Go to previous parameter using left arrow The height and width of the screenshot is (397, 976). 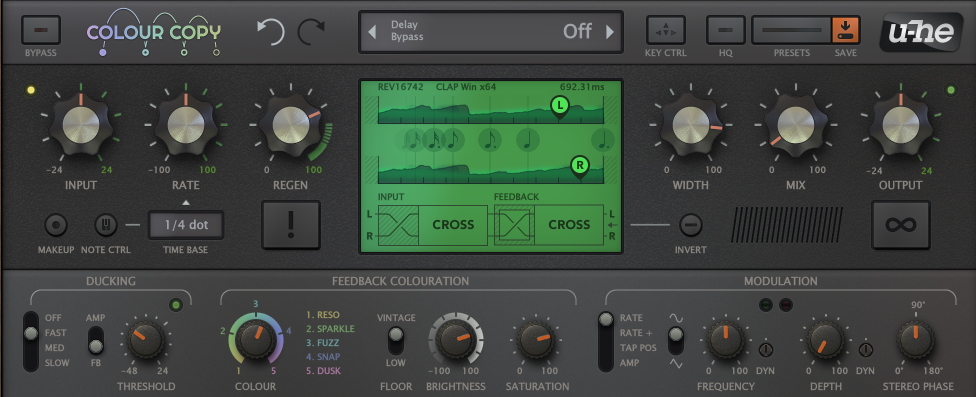[x=372, y=32]
